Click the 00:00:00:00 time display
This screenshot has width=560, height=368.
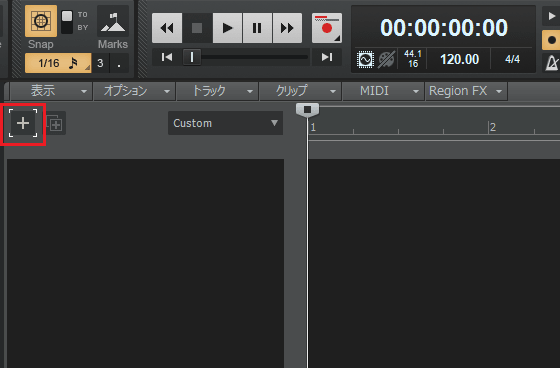point(444,28)
